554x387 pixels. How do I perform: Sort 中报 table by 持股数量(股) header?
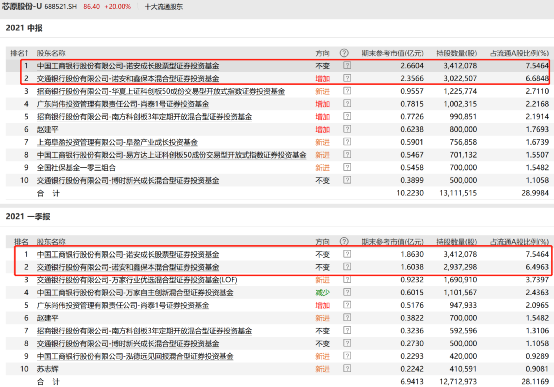click(456, 53)
